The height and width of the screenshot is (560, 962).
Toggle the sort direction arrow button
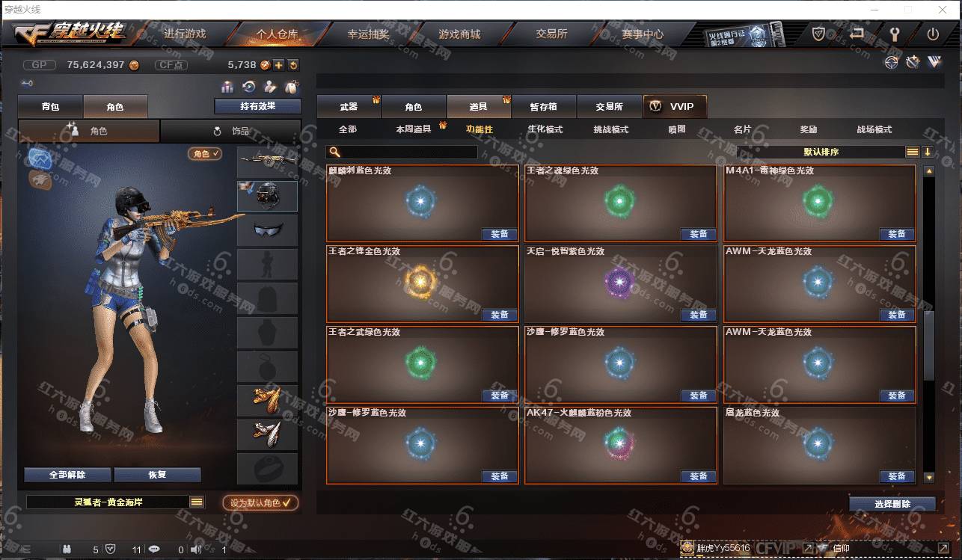(928, 152)
